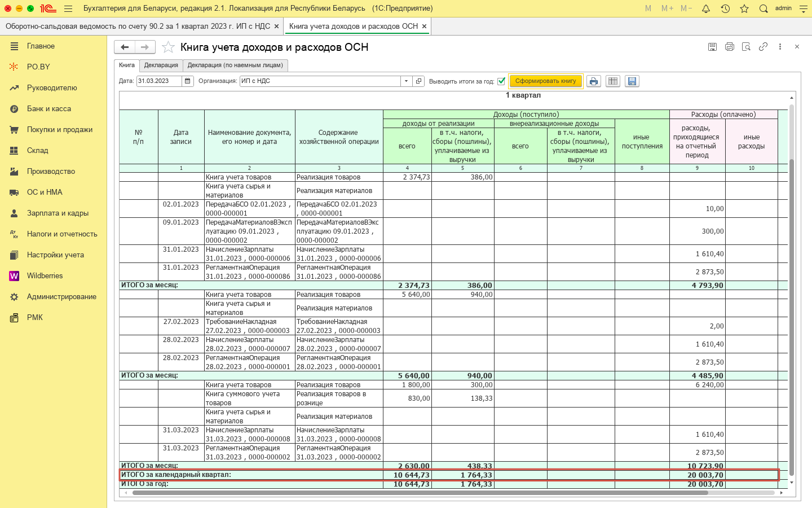Open the main hamburger menu in title bar
The height and width of the screenshot is (508, 812).
tap(68, 8)
